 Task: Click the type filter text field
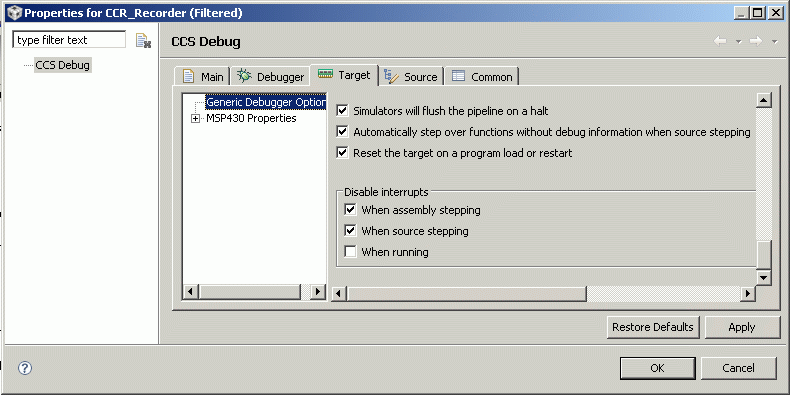[70, 40]
